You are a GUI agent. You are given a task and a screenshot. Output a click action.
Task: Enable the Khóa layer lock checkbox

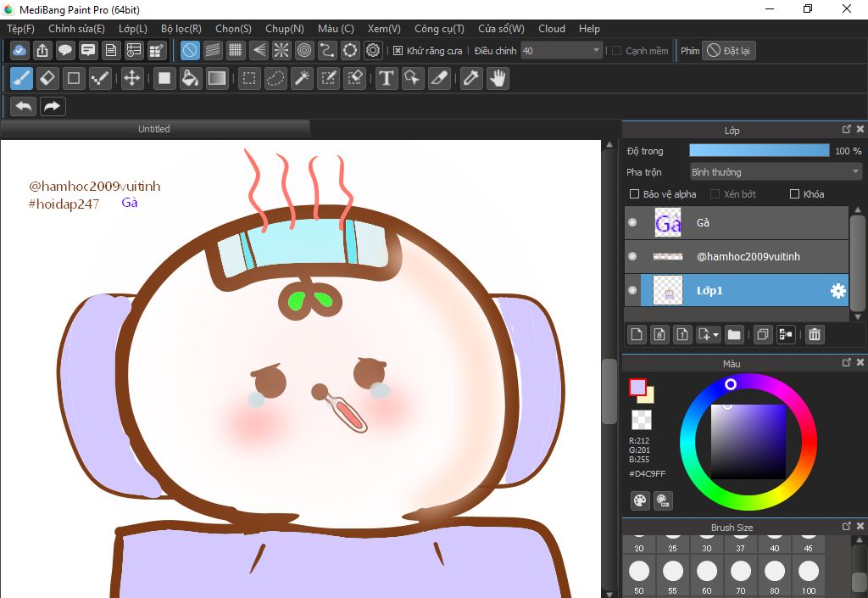click(x=794, y=194)
